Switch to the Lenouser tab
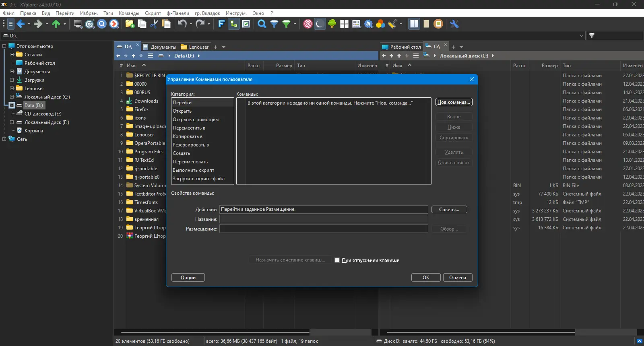The width and height of the screenshot is (644, 346). (195, 47)
